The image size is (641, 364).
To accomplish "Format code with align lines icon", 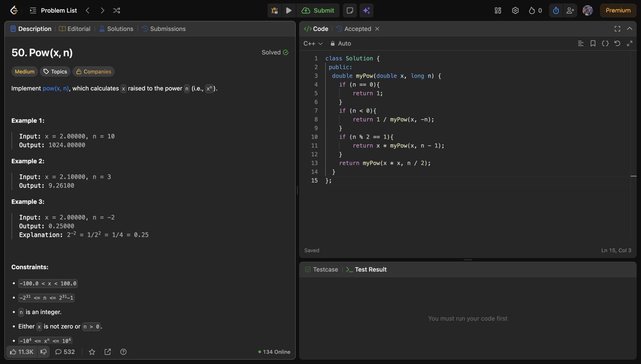I will [581, 43].
